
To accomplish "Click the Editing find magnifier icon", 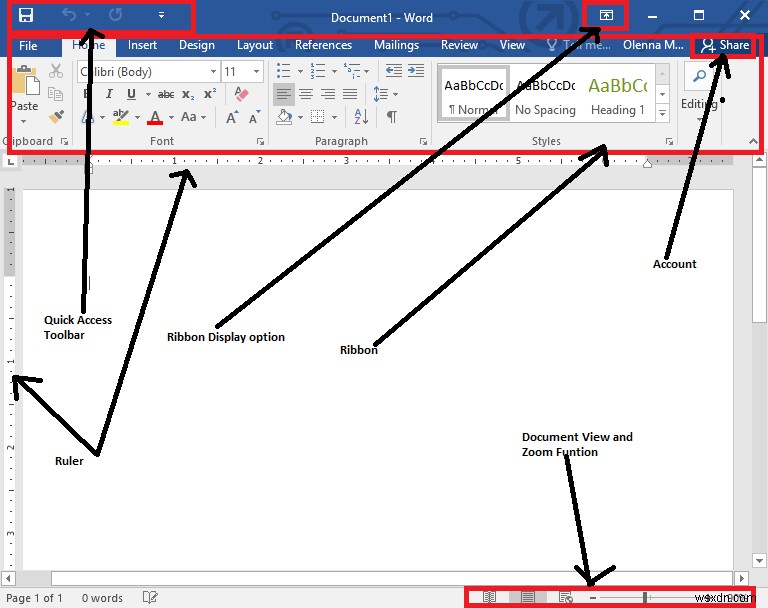I will click(700, 76).
